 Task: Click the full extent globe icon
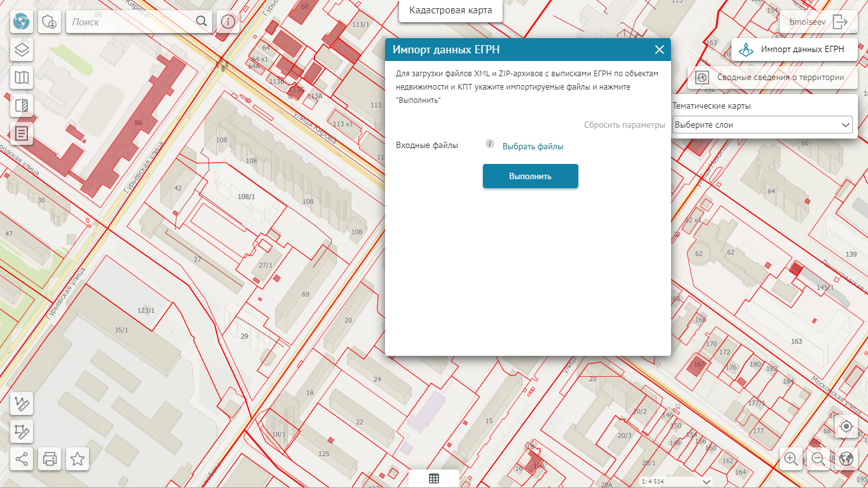click(846, 459)
